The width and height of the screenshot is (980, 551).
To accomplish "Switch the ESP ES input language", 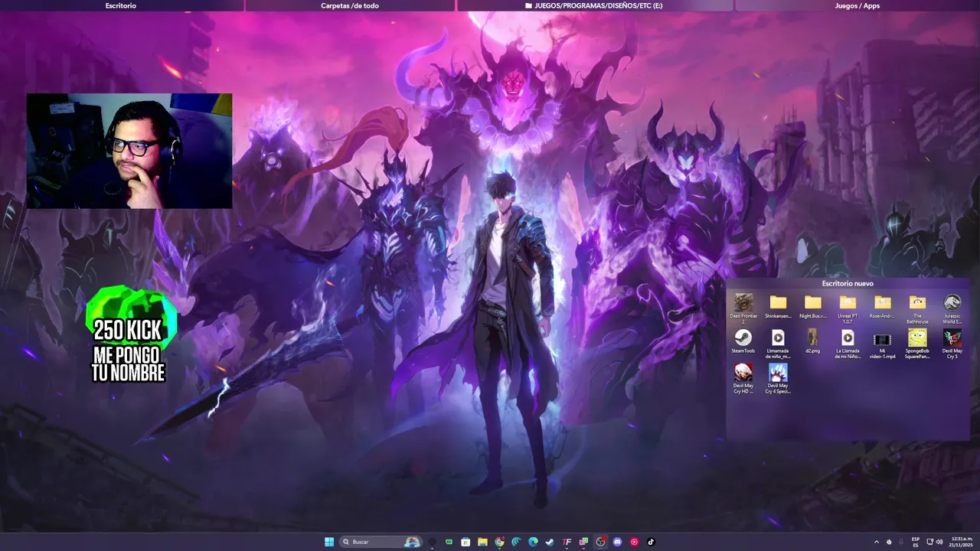I will (916, 542).
